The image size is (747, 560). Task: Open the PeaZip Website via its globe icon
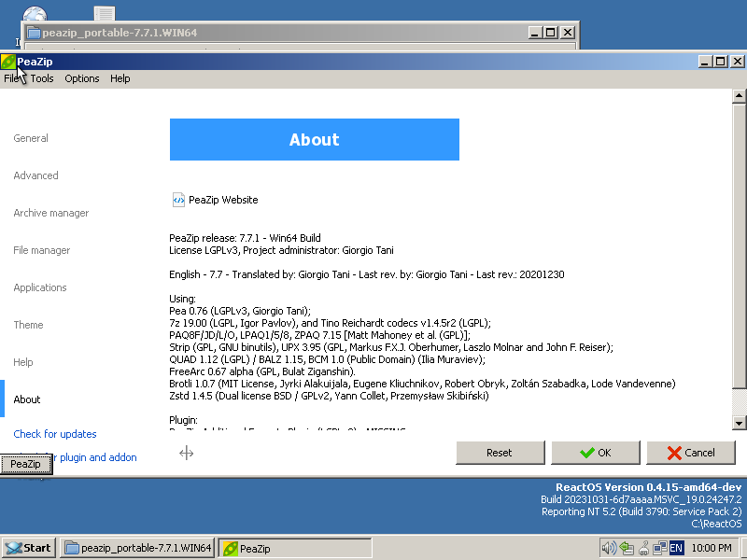point(177,200)
